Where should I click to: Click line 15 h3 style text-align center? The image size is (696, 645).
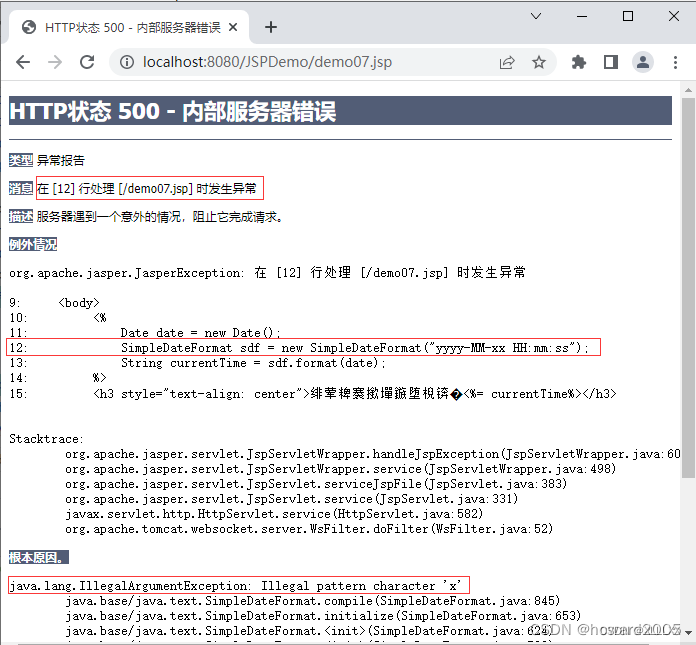(312, 393)
